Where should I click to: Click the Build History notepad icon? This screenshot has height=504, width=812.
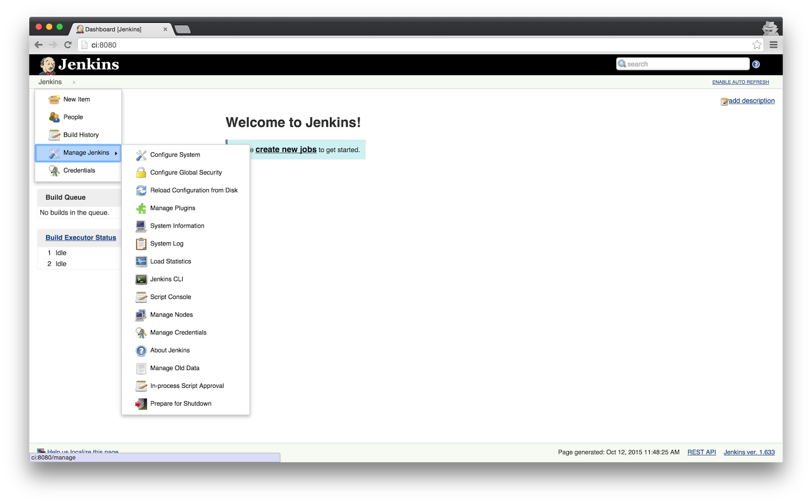[x=54, y=135]
